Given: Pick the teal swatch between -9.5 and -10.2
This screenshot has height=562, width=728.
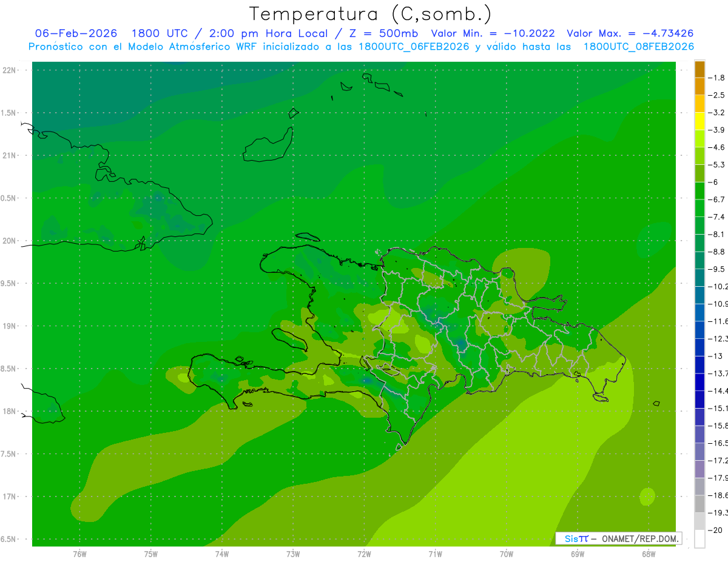Looking at the screenshot, I should (x=699, y=278).
